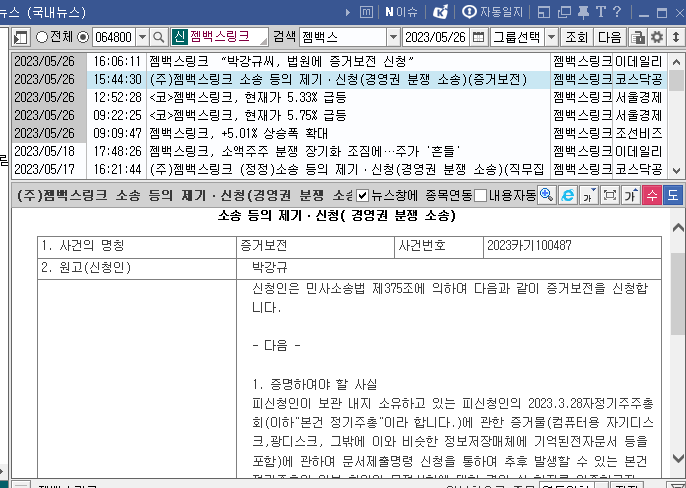686x488 pixels.
Task: Open help with the question mark icon
Action: 617,12
